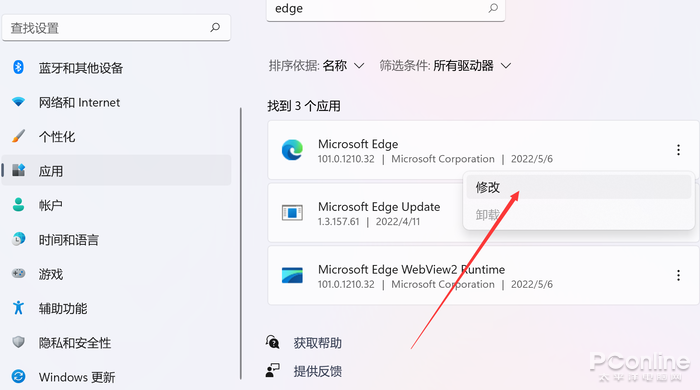The image size is (700, 390).
Task: Click the 个性化 paintbrush icon
Action: click(x=18, y=136)
